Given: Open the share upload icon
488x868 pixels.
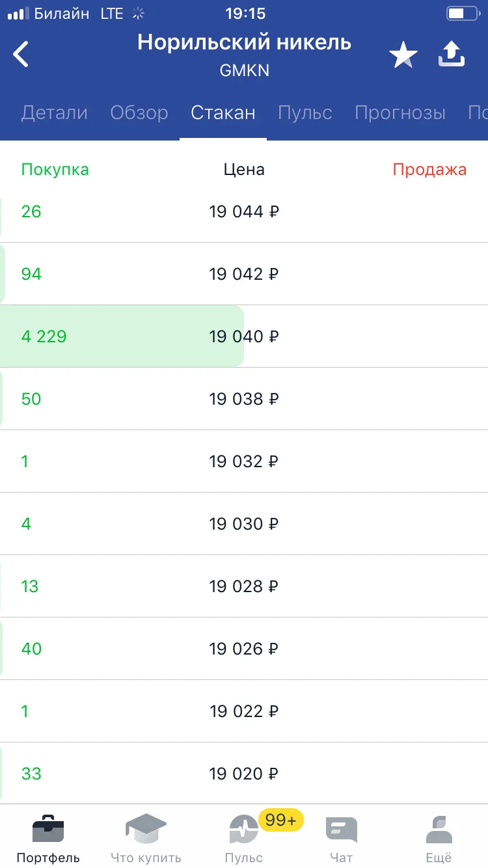Looking at the screenshot, I should tap(452, 55).
